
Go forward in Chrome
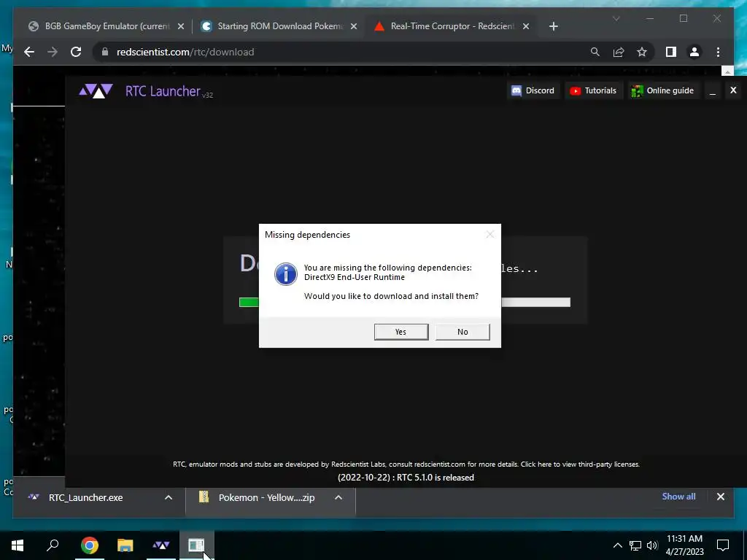click(x=53, y=52)
